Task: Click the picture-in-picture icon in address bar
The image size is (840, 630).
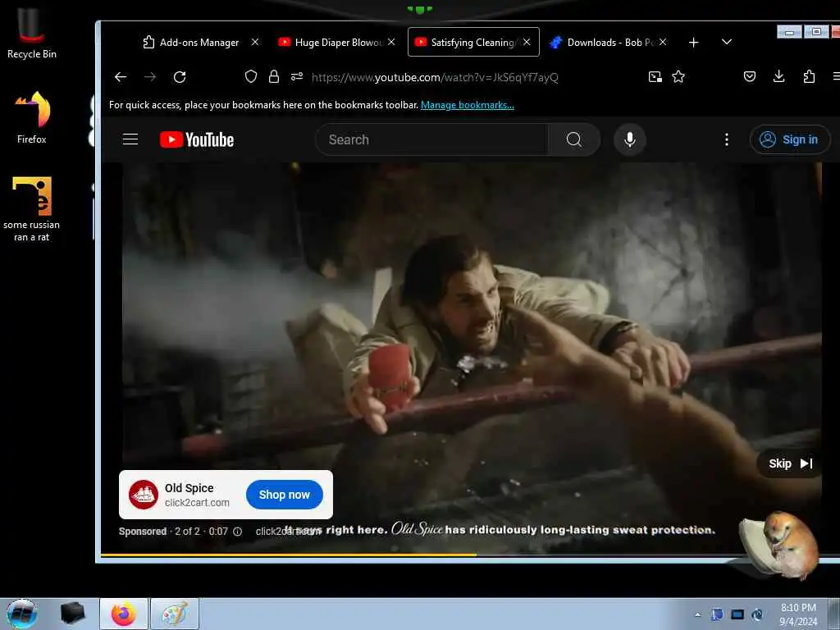Action: click(x=655, y=76)
